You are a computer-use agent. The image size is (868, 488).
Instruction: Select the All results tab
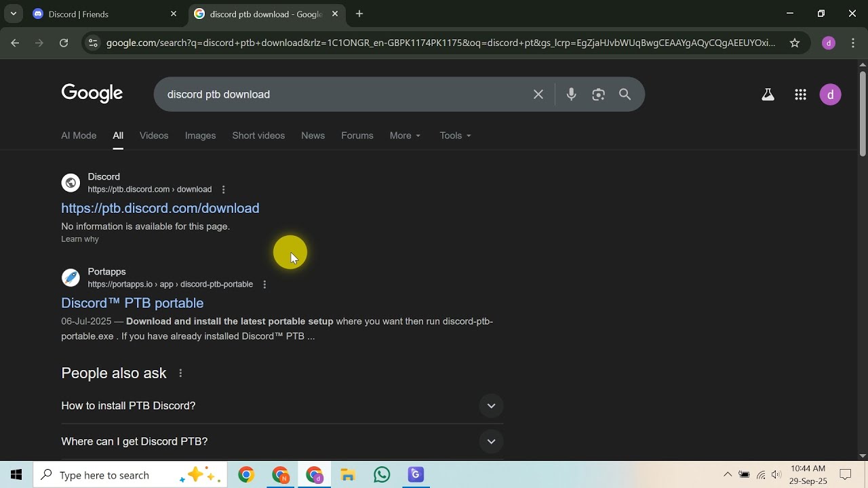(x=118, y=136)
